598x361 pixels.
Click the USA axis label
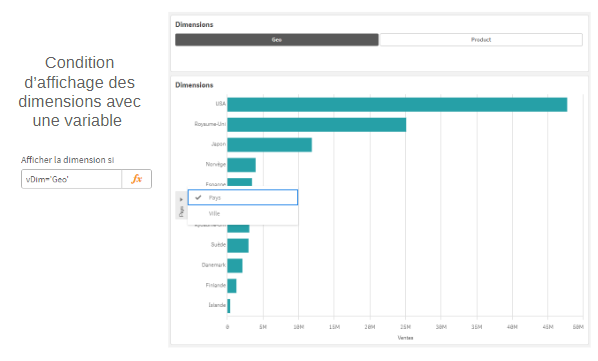pyautogui.click(x=220, y=104)
